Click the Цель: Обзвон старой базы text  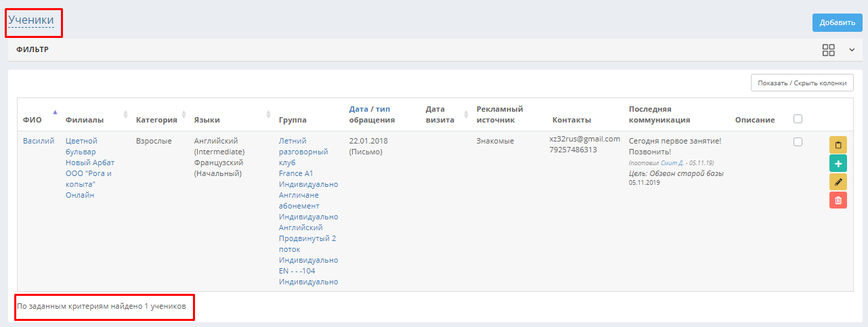click(676, 173)
